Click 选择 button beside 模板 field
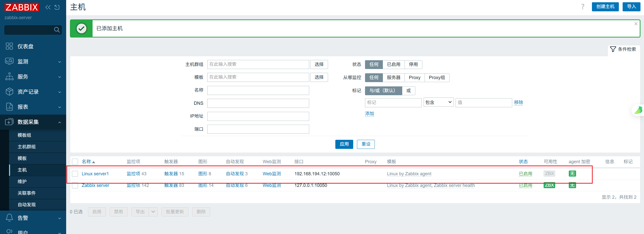644x234 pixels. click(319, 77)
